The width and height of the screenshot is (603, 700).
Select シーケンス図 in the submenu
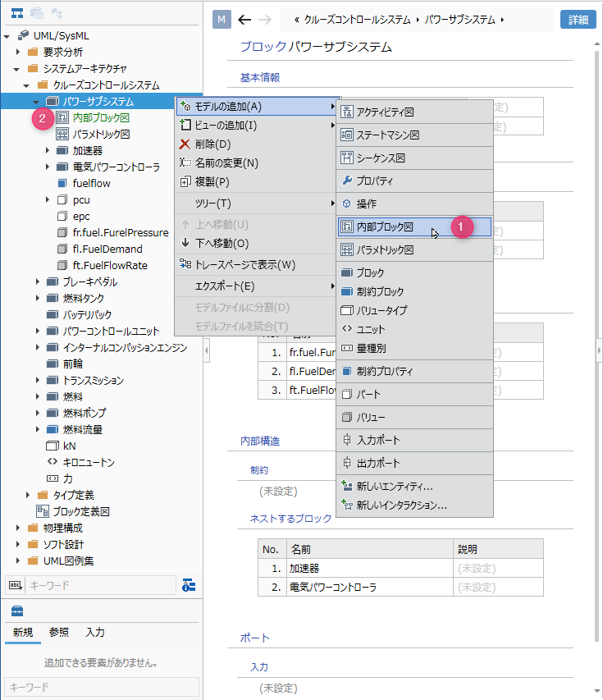click(x=414, y=158)
